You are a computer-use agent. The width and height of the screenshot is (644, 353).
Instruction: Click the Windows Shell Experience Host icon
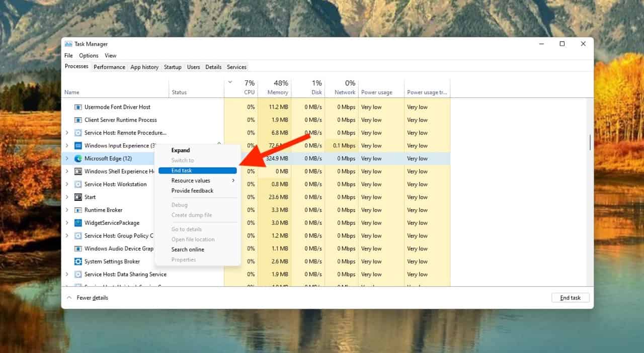tap(78, 171)
